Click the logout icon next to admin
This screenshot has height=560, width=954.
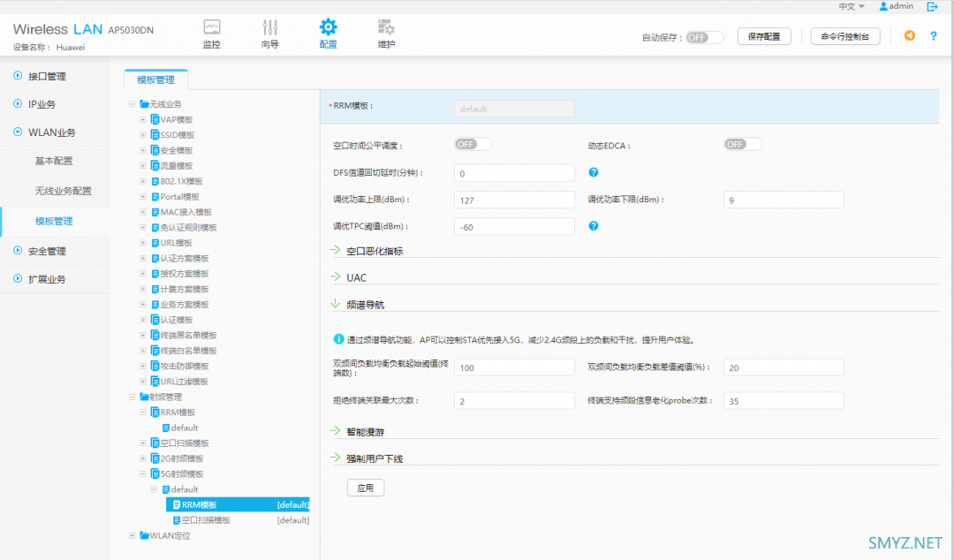pos(932,7)
